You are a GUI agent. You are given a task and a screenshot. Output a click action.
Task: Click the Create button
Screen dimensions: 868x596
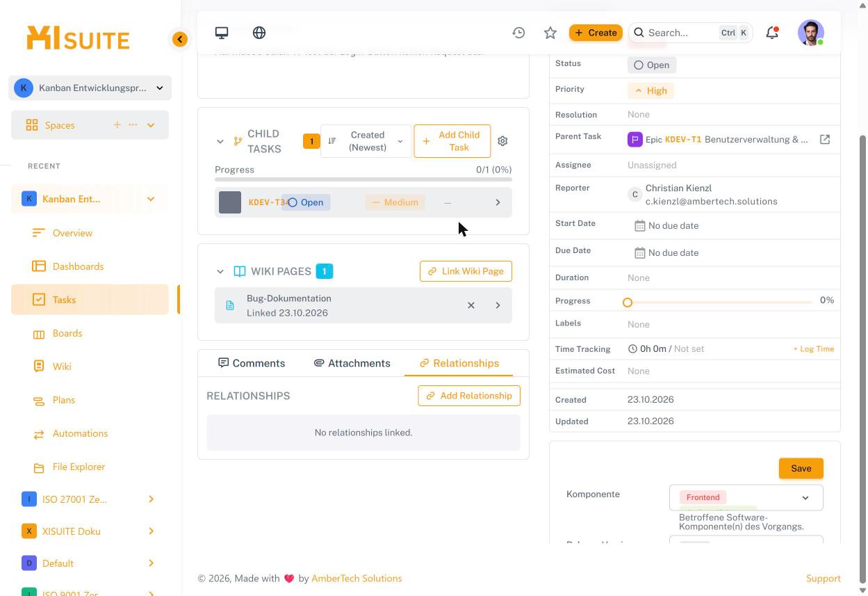click(596, 33)
